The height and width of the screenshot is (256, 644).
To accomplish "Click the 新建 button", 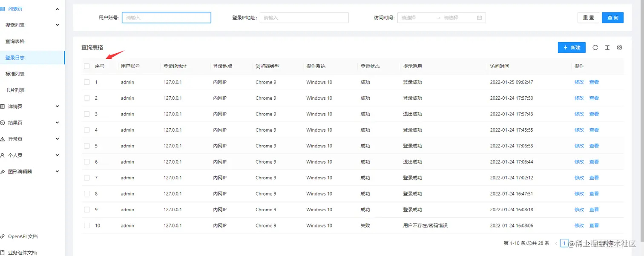I will coord(572,47).
